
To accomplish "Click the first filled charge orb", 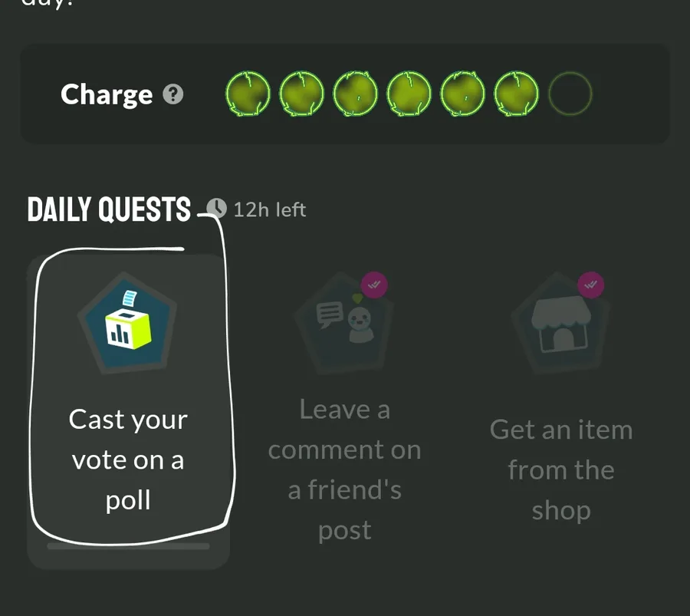I will pos(248,94).
